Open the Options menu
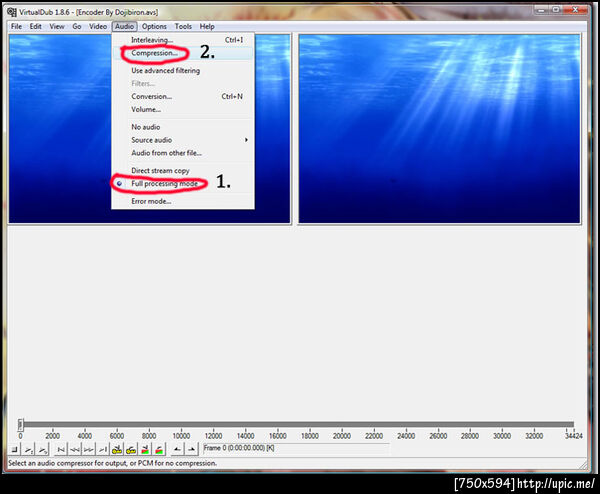The image size is (600, 494). [154, 26]
